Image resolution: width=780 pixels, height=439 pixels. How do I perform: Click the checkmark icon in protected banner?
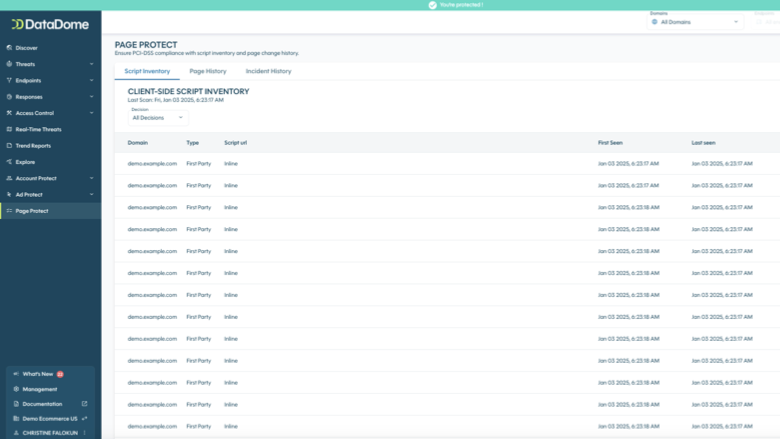point(433,5)
